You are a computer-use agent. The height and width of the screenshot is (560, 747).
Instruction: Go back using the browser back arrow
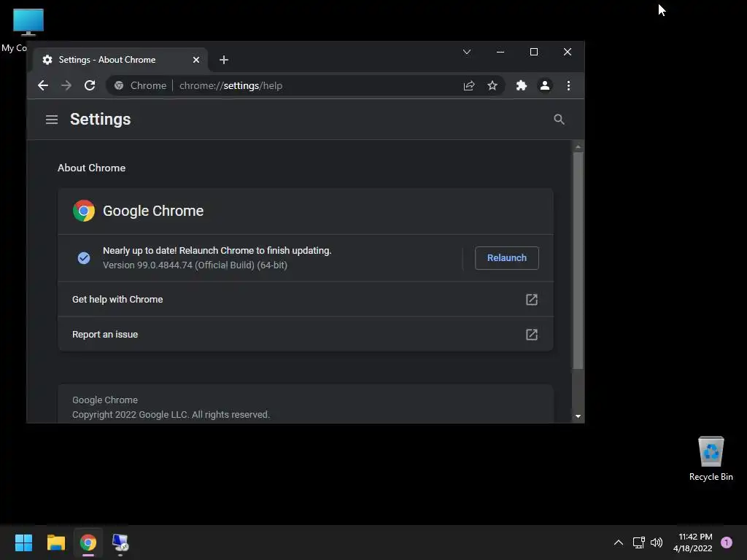(43, 86)
